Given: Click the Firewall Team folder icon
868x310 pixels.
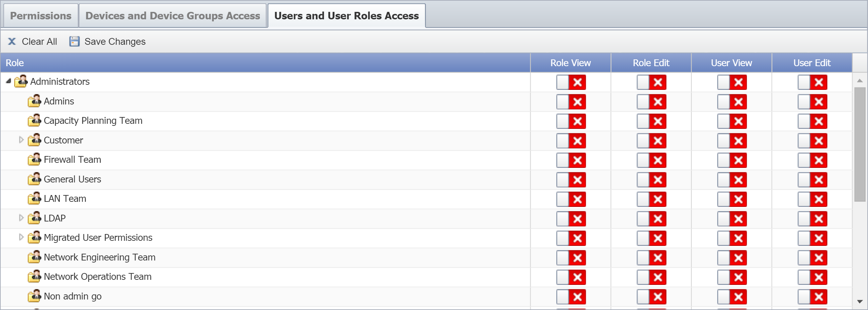Looking at the screenshot, I should pyautogui.click(x=34, y=159).
